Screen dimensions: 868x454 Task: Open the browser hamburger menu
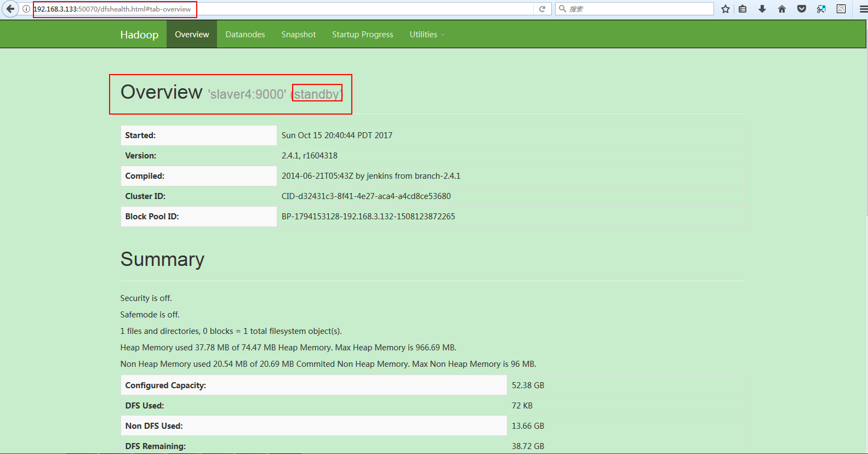(x=863, y=9)
